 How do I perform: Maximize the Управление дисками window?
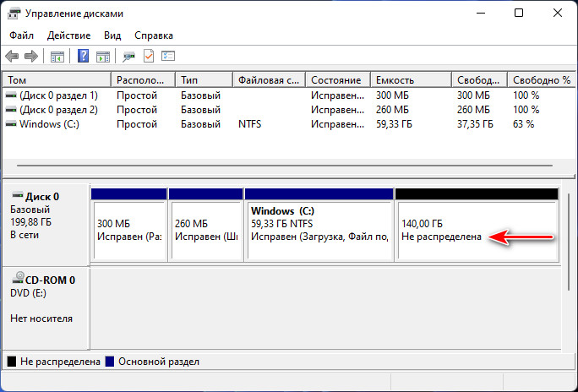[519, 14]
